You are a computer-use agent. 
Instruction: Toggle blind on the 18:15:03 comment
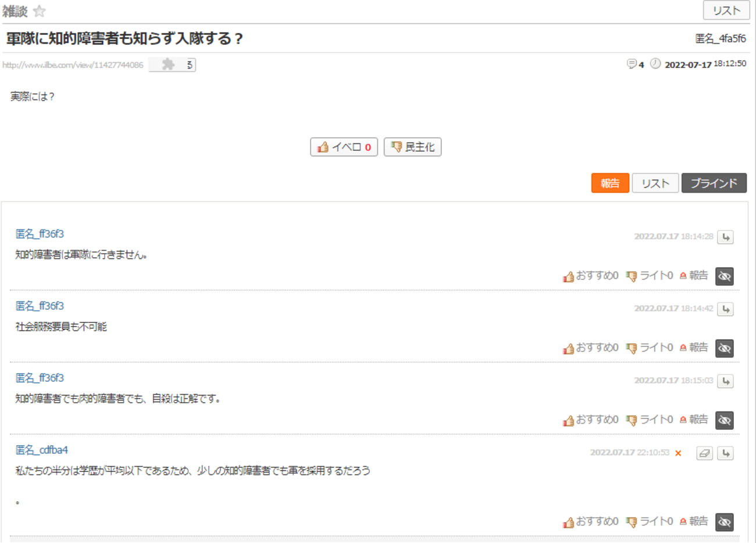point(725,420)
